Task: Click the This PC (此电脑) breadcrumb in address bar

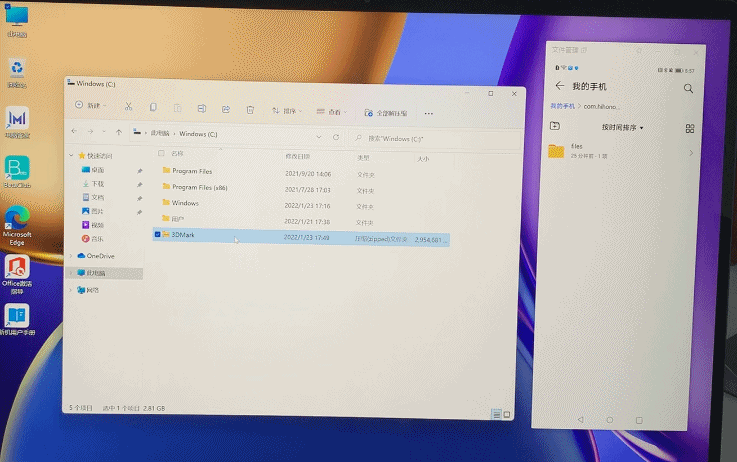Action: [160, 133]
